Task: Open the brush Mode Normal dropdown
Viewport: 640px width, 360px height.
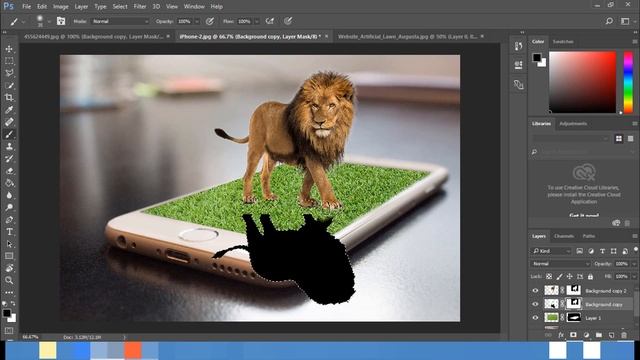Action: point(120,21)
